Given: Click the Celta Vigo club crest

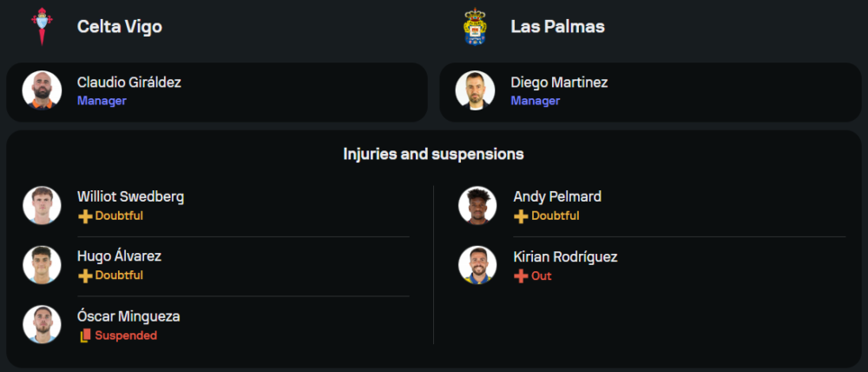Looking at the screenshot, I should (42, 26).
